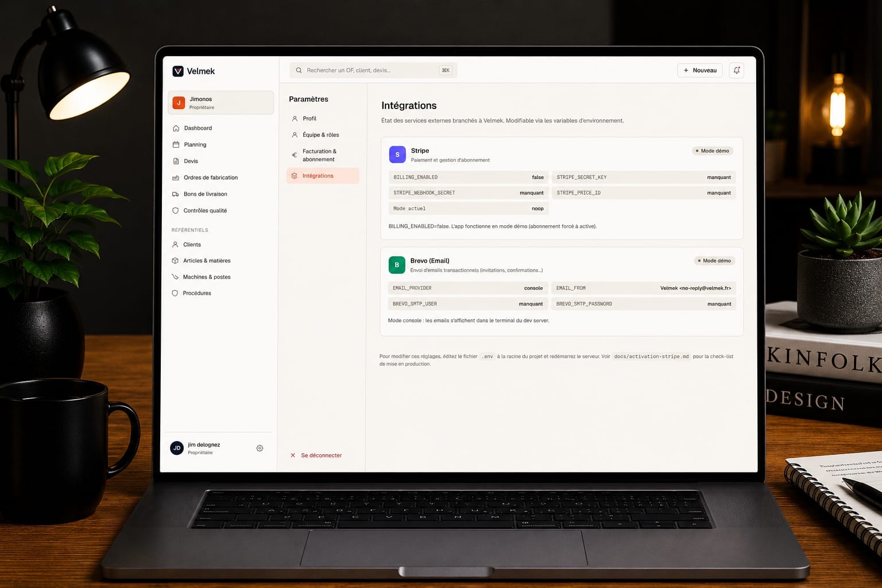Click the STRIPE_WEBHOOK_SECRET row
The height and width of the screenshot is (588, 882).
pyautogui.click(x=469, y=193)
